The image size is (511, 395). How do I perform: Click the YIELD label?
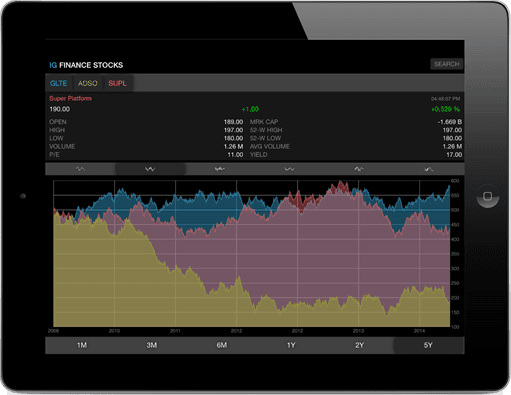pos(258,155)
